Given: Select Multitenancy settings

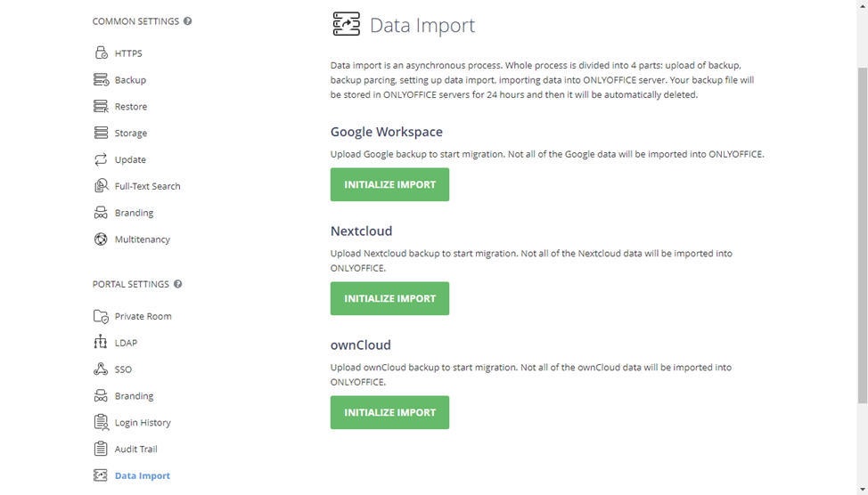Looking at the screenshot, I should (x=143, y=239).
